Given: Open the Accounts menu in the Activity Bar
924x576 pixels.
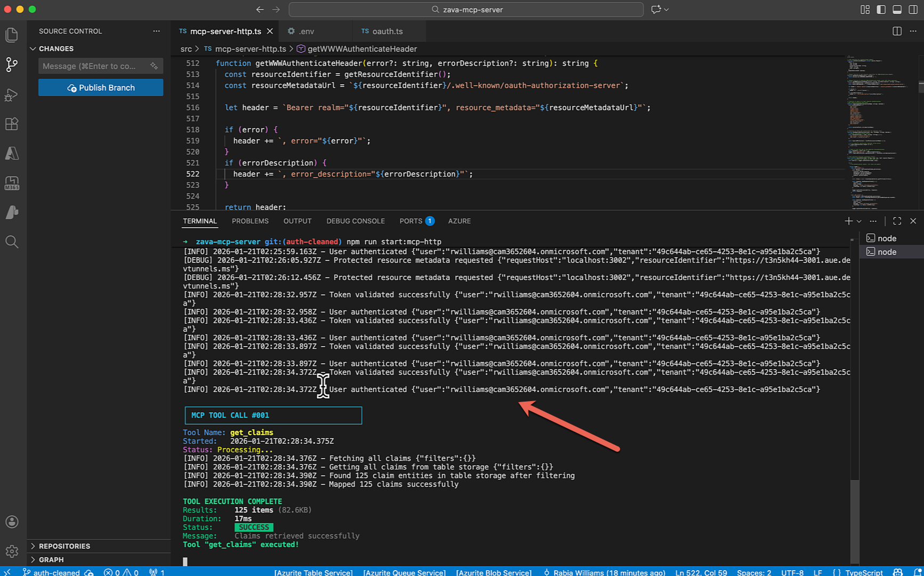Looking at the screenshot, I should [x=12, y=522].
